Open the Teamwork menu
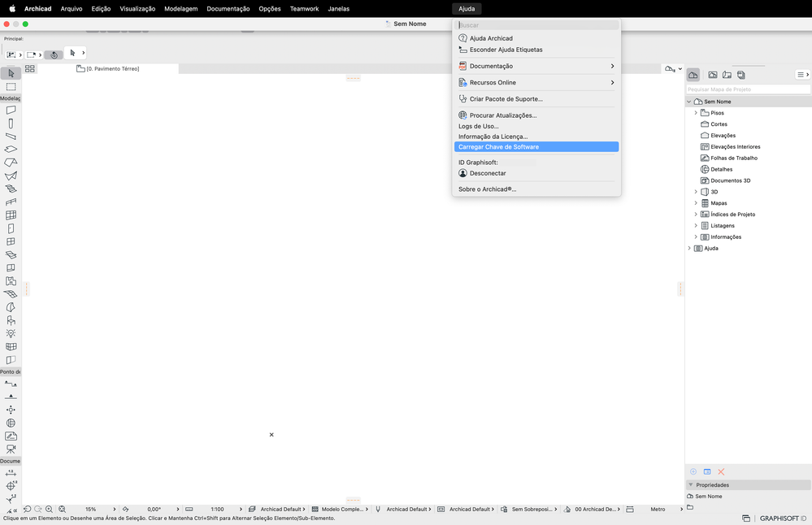Viewport: 812px width, 525px height. coord(304,9)
